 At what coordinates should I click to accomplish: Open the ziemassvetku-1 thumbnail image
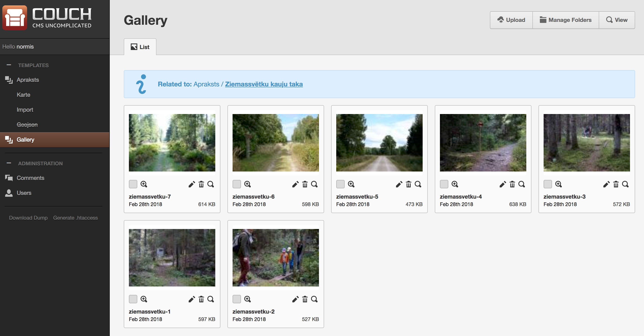point(172,258)
